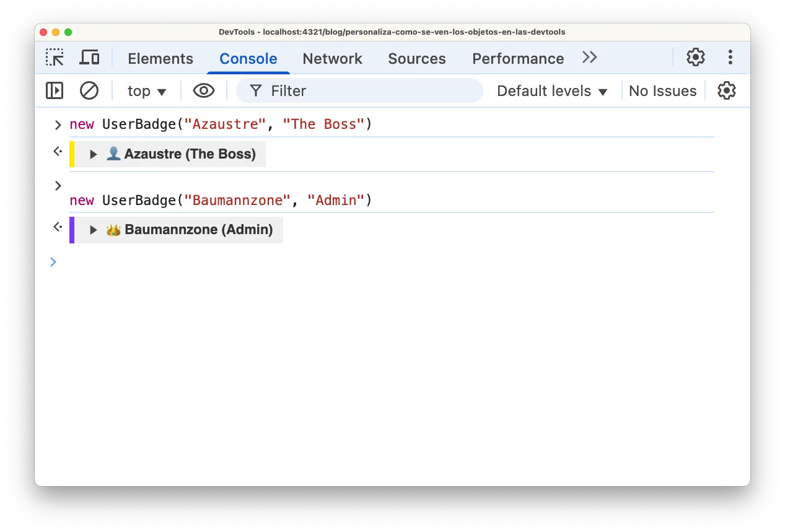Close the DevTools window with red button

click(43, 32)
